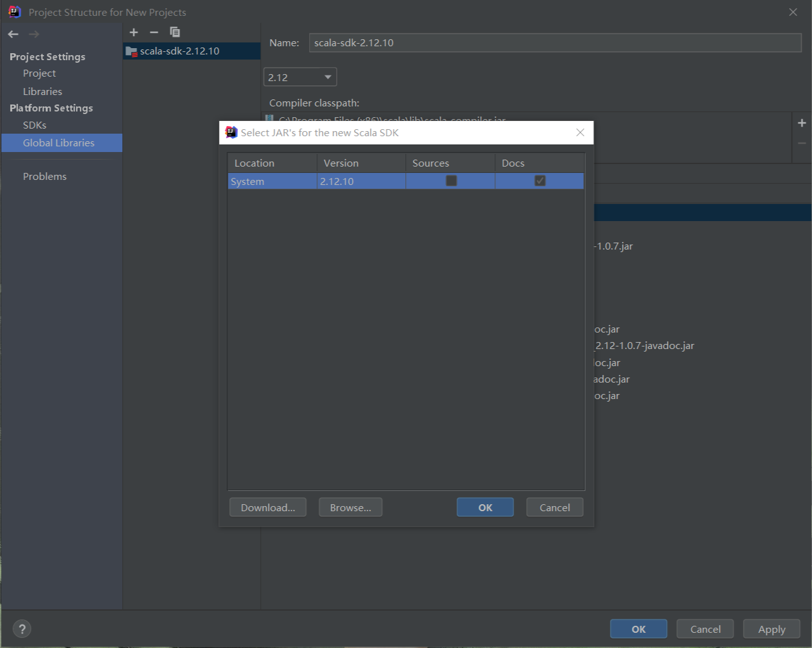Click the adoc.jar entry behind dialog
This screenshot has width=812, height=648.
point(612,379)
